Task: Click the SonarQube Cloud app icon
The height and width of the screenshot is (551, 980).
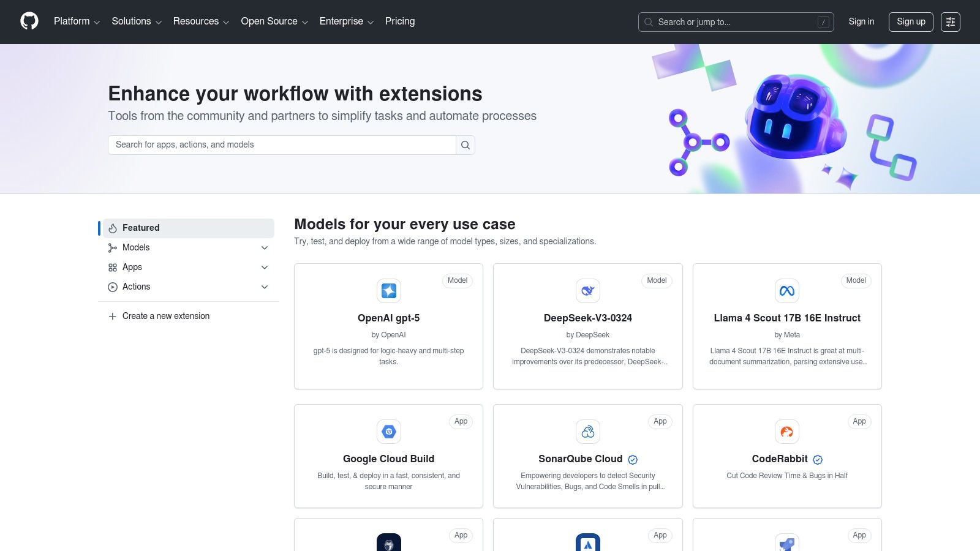Action: click(587, 431)
